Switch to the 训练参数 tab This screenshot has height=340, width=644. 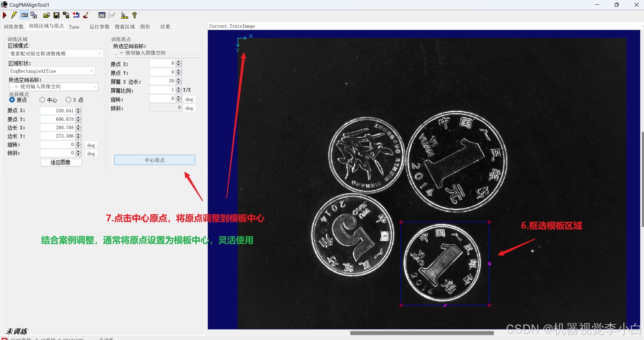tap(13, 27)
